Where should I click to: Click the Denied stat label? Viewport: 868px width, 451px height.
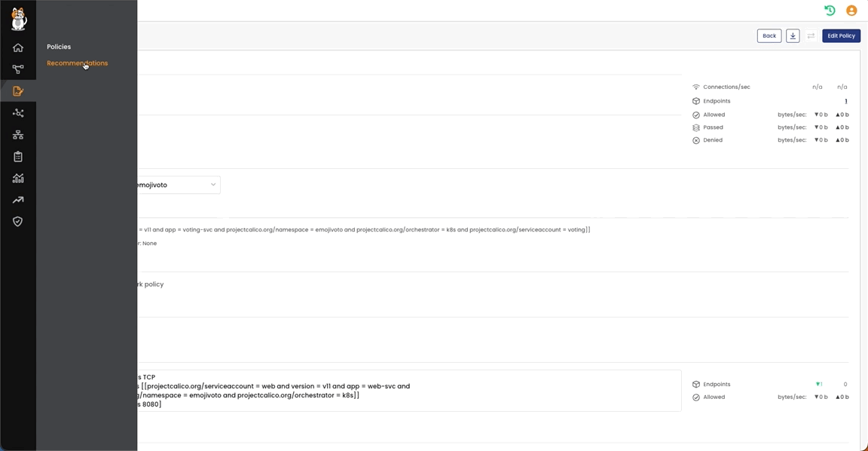pos(713,140)
